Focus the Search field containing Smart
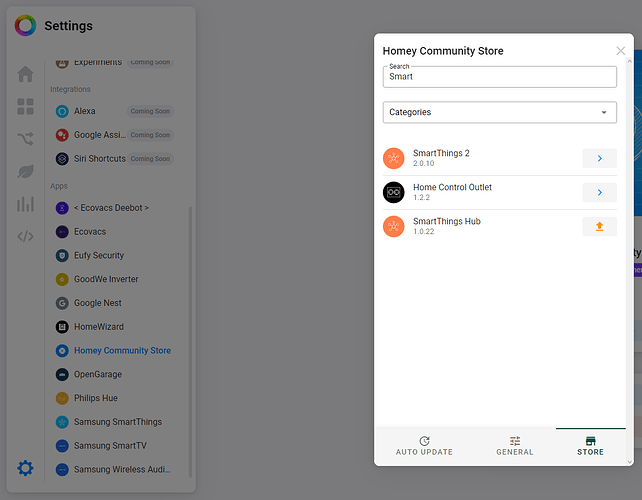The width and height of the screenshot is (642, 500). coord(500,77)
